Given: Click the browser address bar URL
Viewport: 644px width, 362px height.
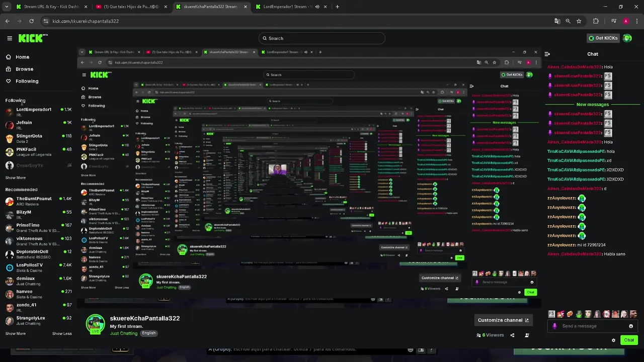Looking at the screenshot, I should [x=86, y=21].
